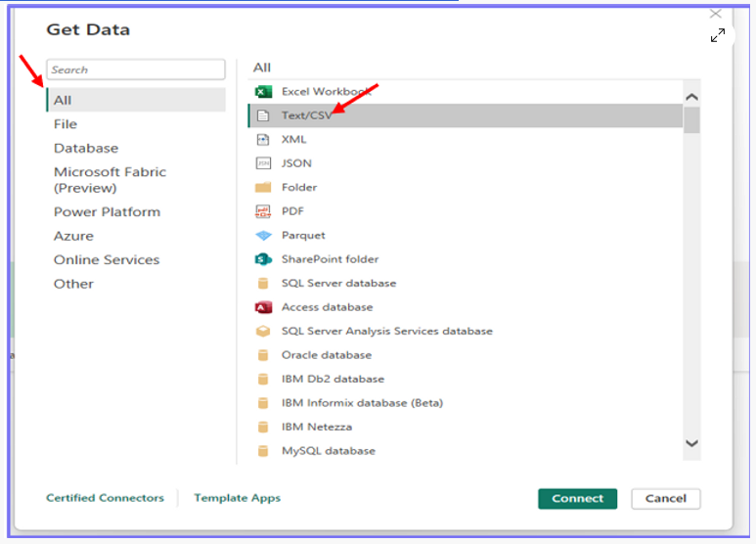Select the Folder text label

pos(299,187)
